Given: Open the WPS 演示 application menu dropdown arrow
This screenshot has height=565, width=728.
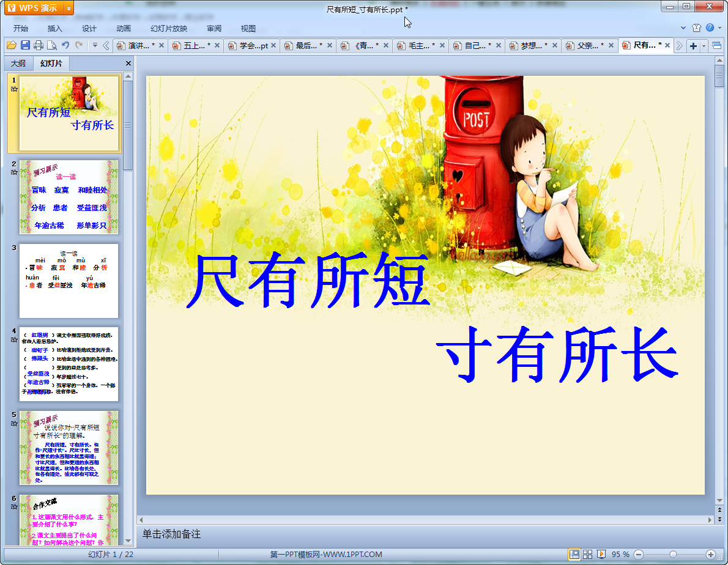Looking at the screenshot, I should (69, 9).
